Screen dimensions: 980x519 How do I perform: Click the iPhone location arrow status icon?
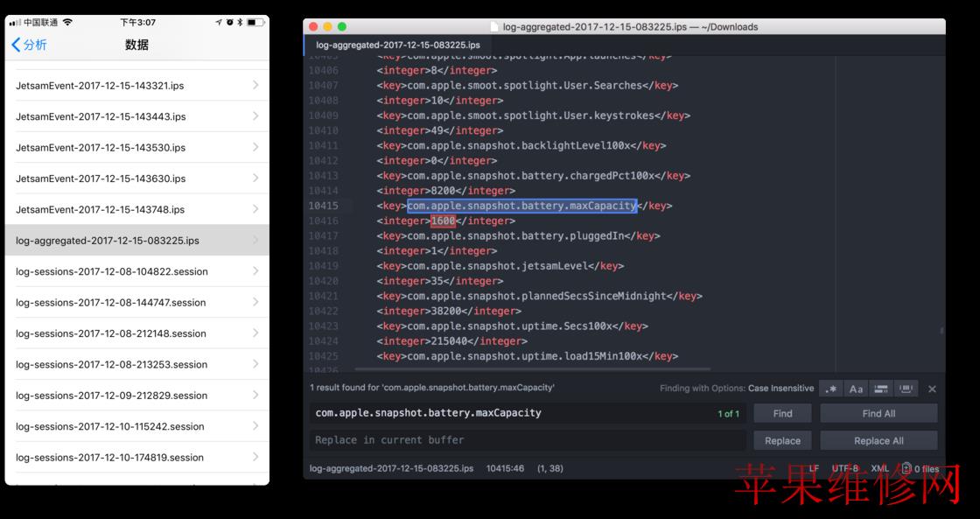point(219,23)
